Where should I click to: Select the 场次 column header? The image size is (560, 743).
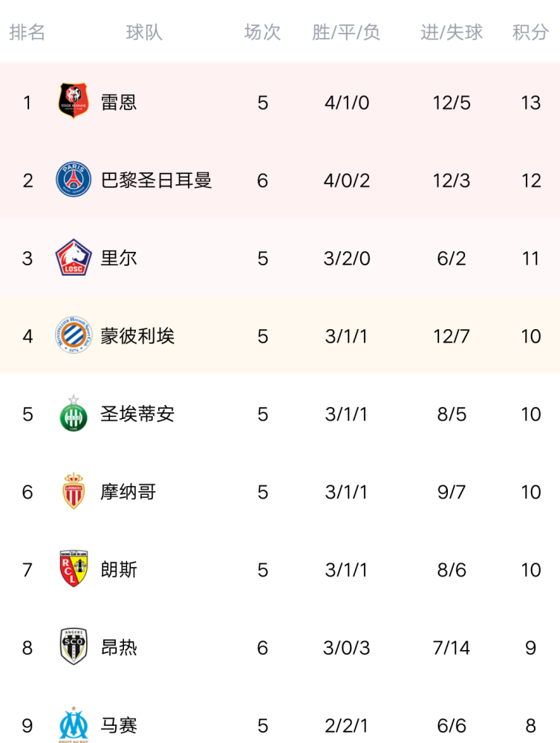pyautogui.click(x=262, y=33)
